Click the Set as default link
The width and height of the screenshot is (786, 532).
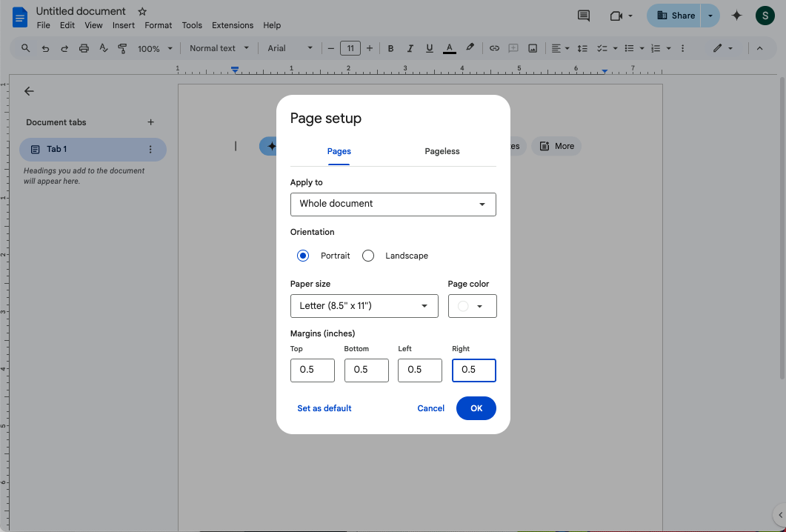point(324,408)
